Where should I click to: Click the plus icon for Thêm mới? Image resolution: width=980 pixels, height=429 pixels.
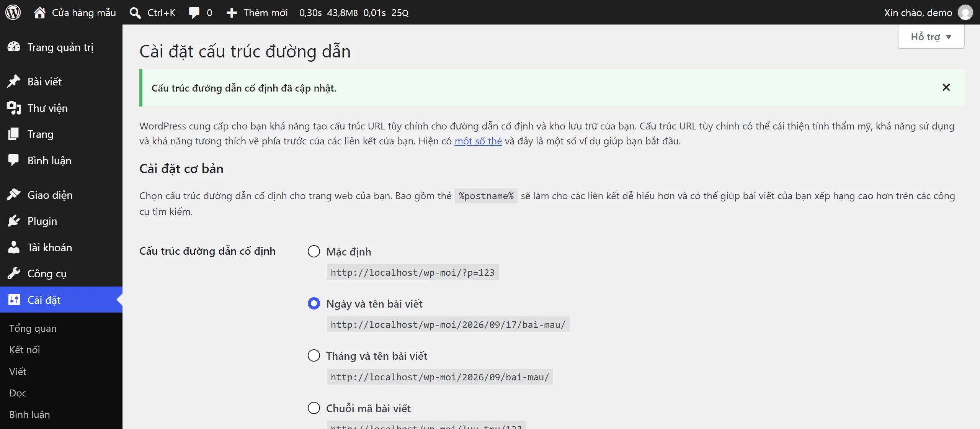coord(231,13)
